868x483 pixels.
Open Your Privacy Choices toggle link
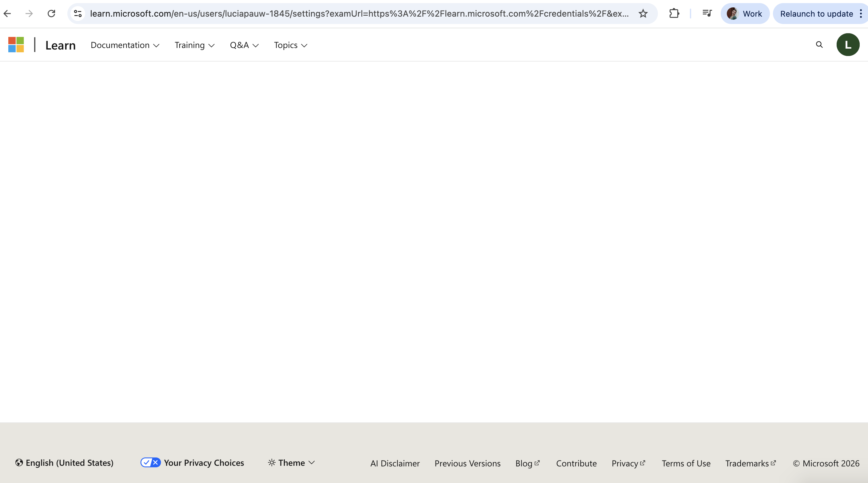pyautogui.click(x=192, y=463)
